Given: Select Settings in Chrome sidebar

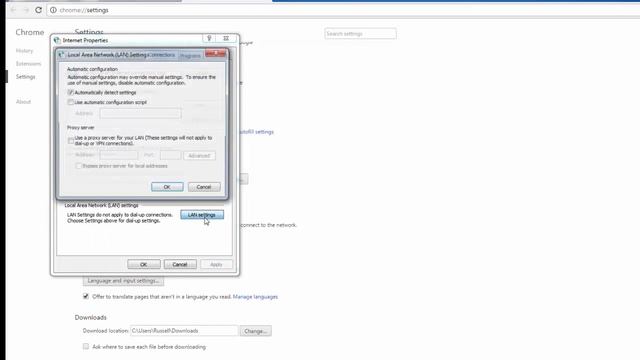Looking at the screenshot, I should (x=26, y=77).
